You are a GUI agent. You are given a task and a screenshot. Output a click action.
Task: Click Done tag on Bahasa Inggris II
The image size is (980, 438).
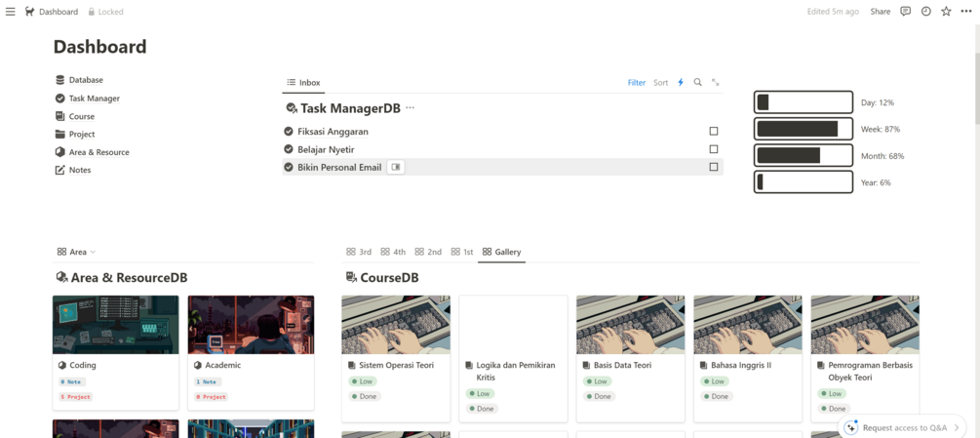[x=717, y=396]
